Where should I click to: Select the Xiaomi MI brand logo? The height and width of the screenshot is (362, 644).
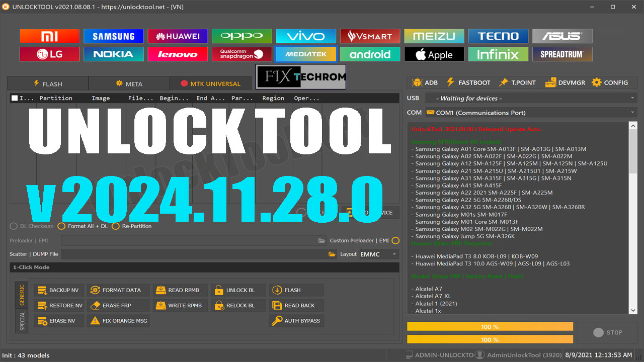pos(49,36)
